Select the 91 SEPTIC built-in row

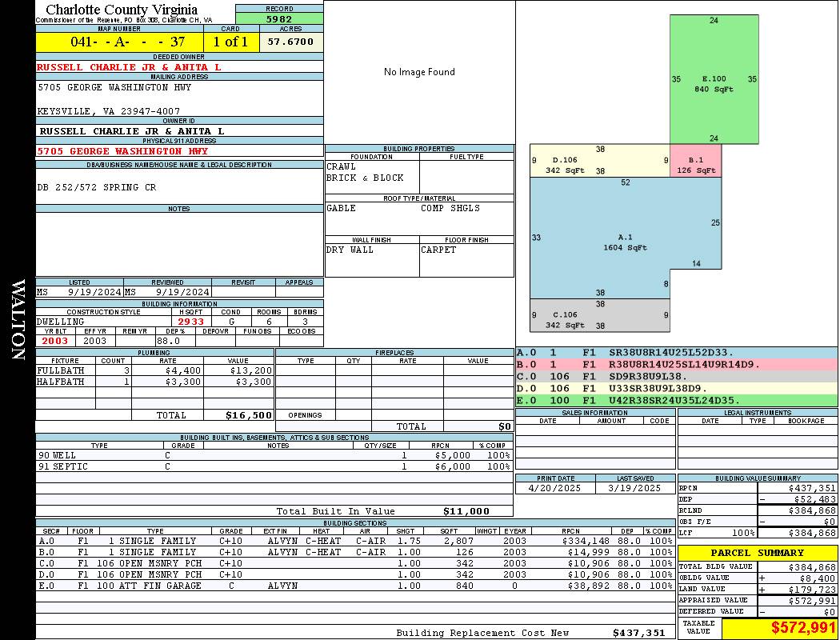[274, 466]
